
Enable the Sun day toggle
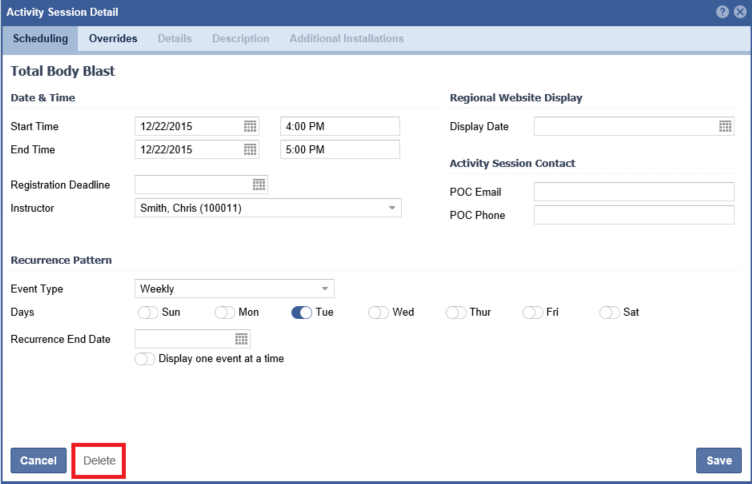click(x=147, y=312)
